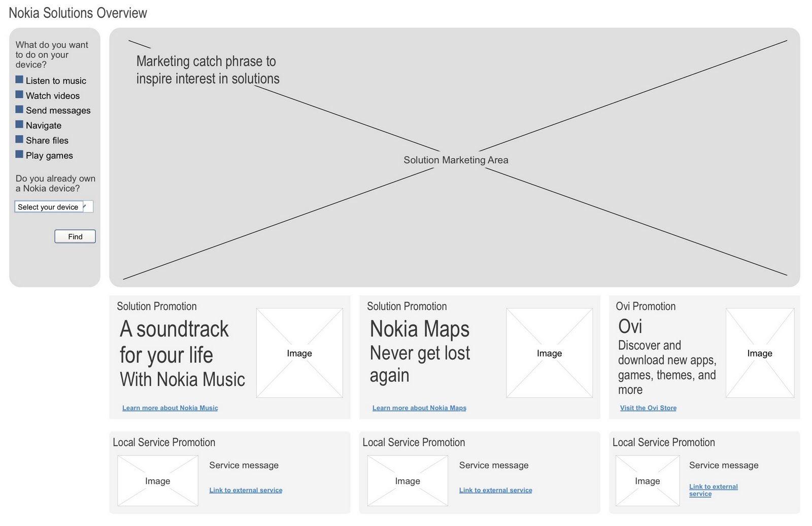Visit the Ovi Store link
812x526 pixels.
pos(648,408)
